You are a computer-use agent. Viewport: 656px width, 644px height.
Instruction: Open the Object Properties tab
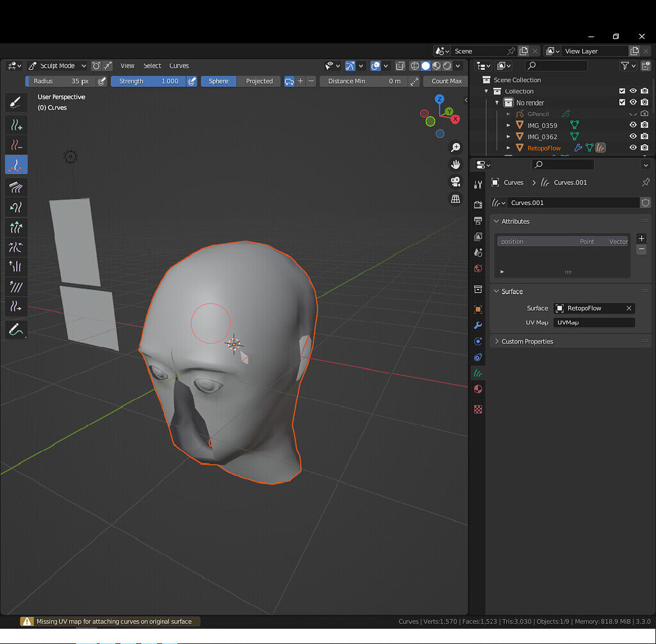click(x=478, y=310)
